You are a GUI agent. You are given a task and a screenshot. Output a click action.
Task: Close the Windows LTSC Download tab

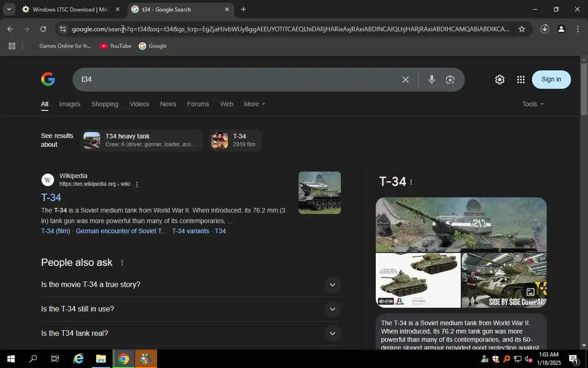click(118, 9)
